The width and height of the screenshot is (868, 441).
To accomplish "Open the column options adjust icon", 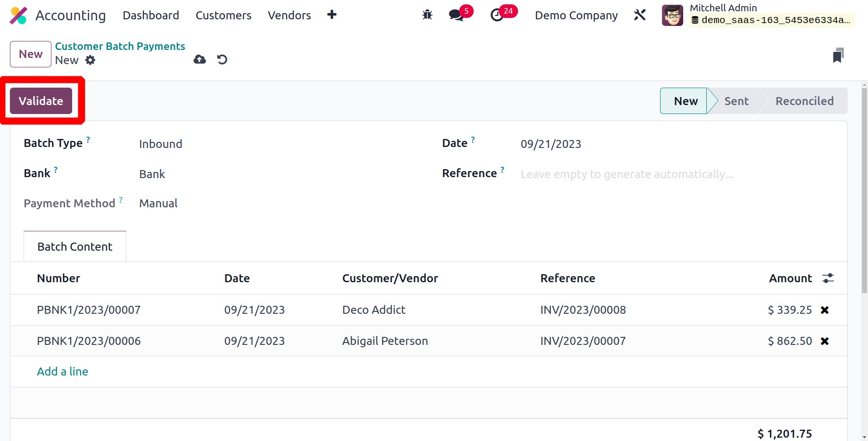I will pyautogui.click(x=828, y=278).
